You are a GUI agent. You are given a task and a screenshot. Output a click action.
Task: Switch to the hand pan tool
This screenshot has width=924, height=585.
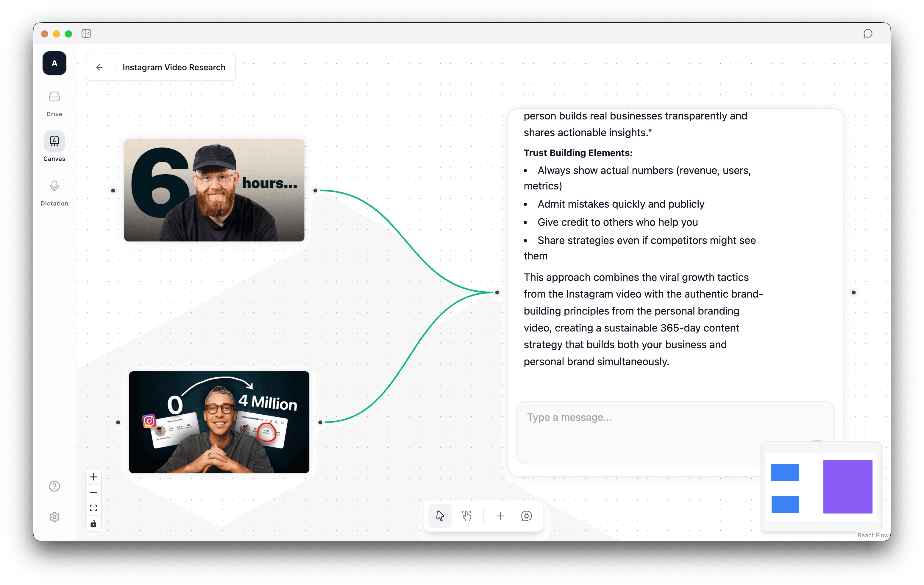(466, 516)
